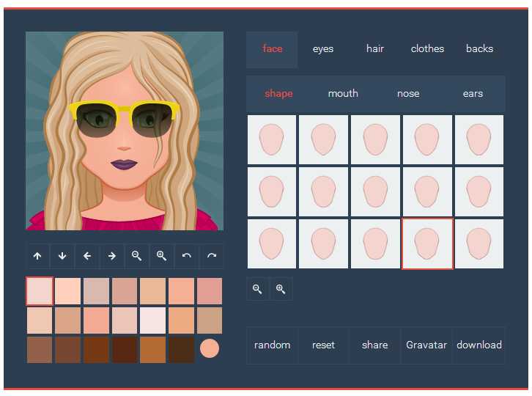Image resolution: width=532 pixels, height=396 pixels.
Task: Click the random button
Action: coord(272,345)
